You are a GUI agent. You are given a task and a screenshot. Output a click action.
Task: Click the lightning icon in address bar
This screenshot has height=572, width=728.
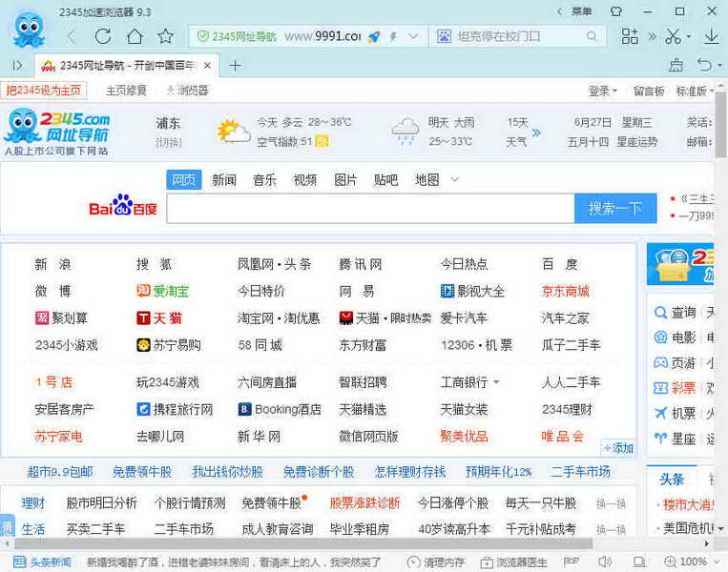click(x=394, y=36)
